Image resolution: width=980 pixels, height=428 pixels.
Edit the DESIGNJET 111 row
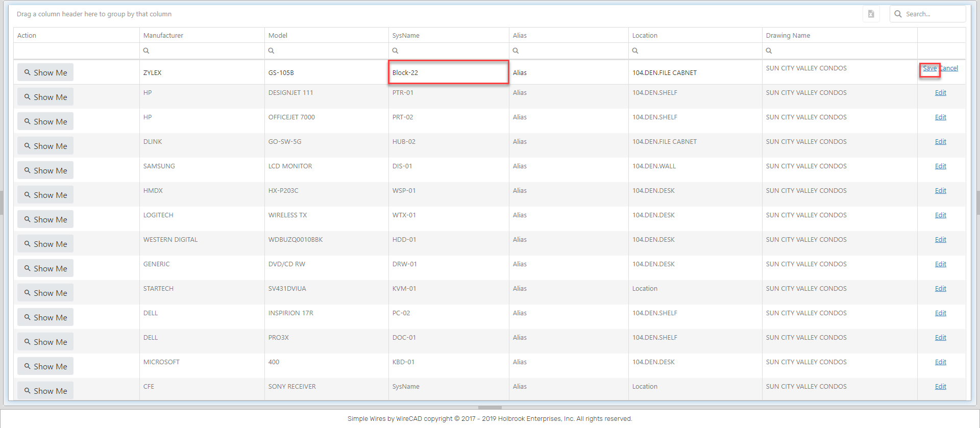click(940, 93)
